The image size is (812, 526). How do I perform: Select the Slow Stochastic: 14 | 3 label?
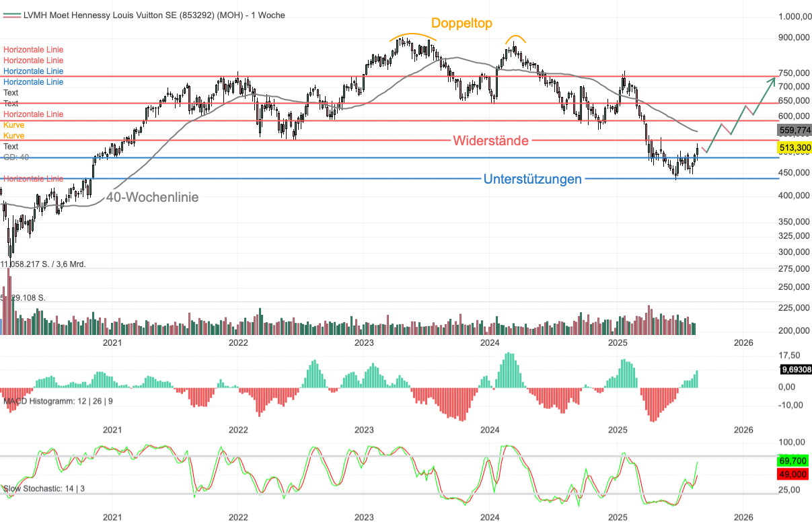tap(44, 488)
